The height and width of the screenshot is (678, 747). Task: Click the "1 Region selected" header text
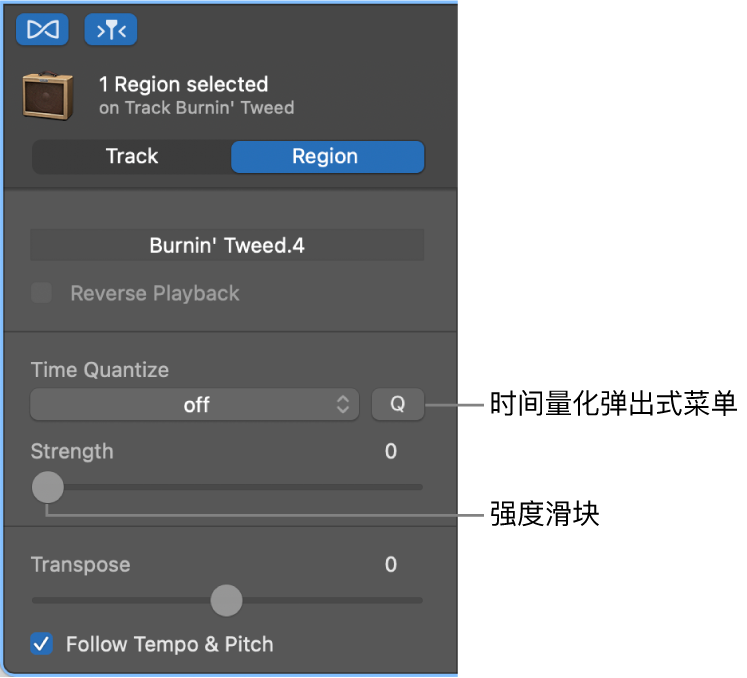coord(183,84)
